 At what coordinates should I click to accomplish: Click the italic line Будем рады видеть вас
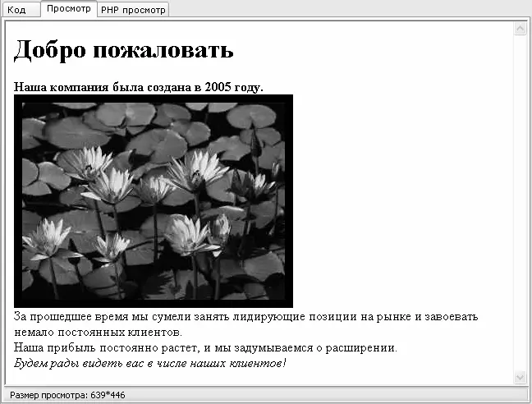pyautogui.click(x=150, y=363)
